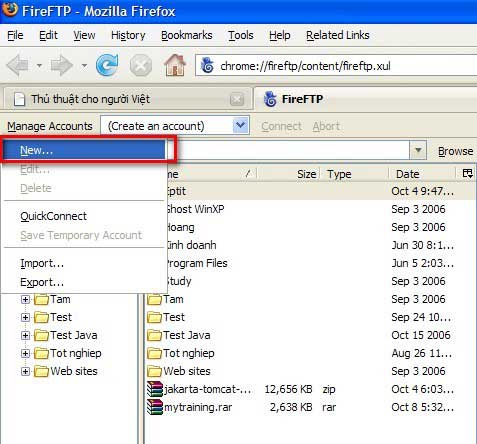Click the Web sites folder icon in file list
This screenshot has width=477, height=444.
pyautogui.click(x=154, y=371)
